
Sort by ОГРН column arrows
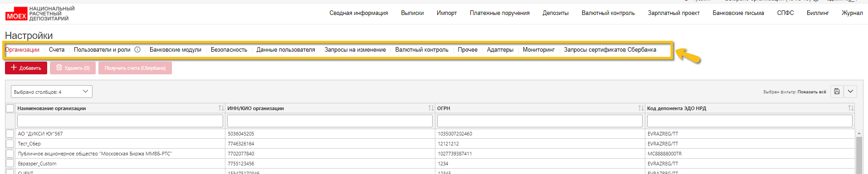point(641,108)
